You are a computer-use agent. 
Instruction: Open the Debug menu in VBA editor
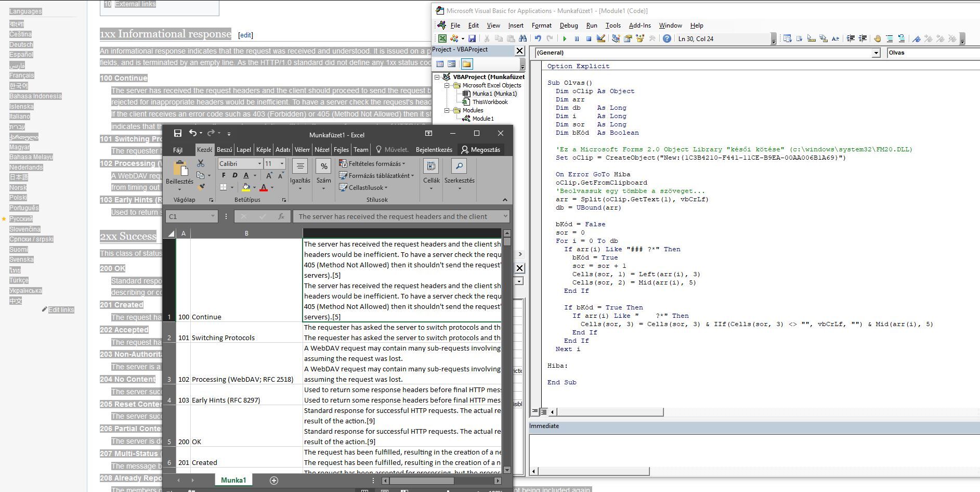point(569,25)
